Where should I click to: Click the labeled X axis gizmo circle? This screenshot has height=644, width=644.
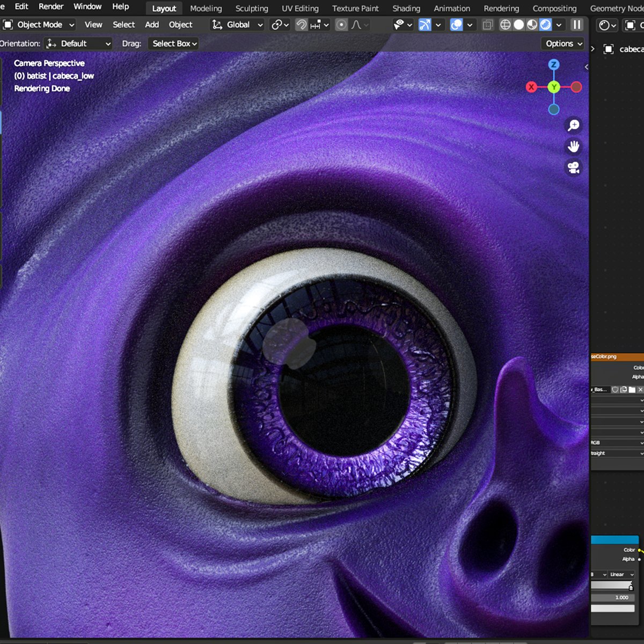(x=531, y=87)
